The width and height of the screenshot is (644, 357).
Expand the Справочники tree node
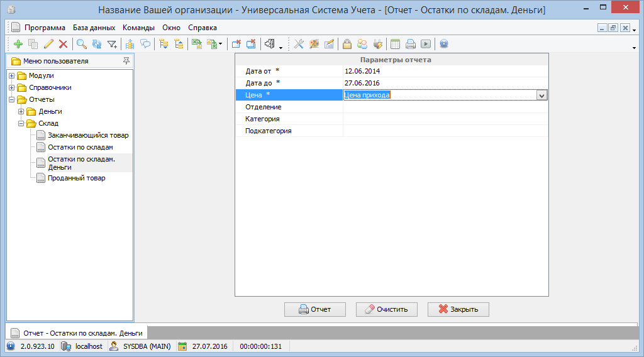tap(12, 87)
